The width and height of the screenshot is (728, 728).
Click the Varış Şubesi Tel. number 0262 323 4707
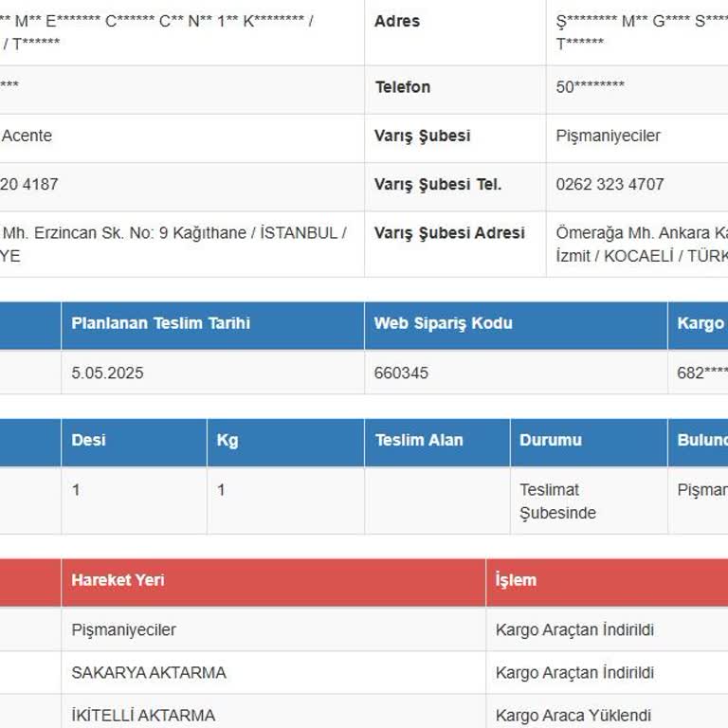[610, 184]
